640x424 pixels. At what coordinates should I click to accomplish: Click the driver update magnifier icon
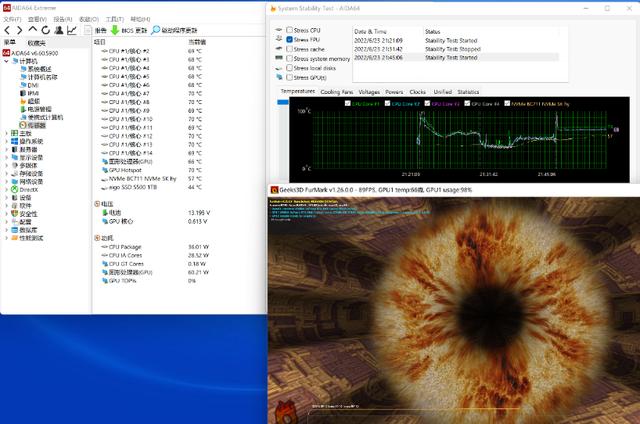[x=156, y=30]
